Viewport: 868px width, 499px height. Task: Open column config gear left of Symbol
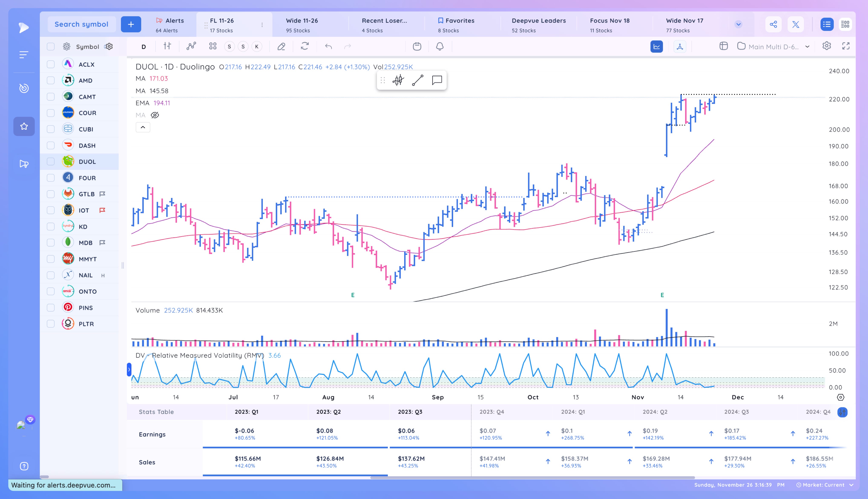pos(67,47)
